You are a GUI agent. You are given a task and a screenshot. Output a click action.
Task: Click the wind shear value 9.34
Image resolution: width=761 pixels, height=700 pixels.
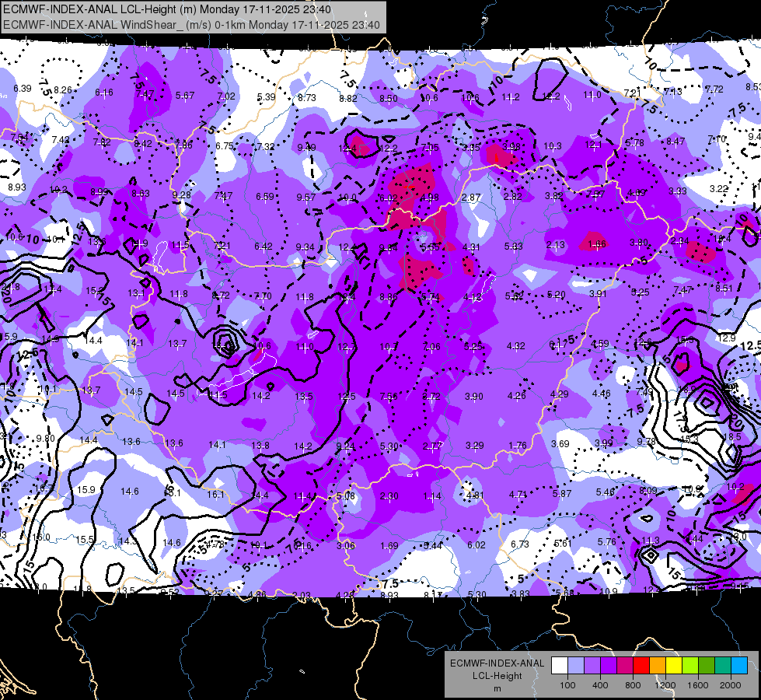(x=305, y=248)
